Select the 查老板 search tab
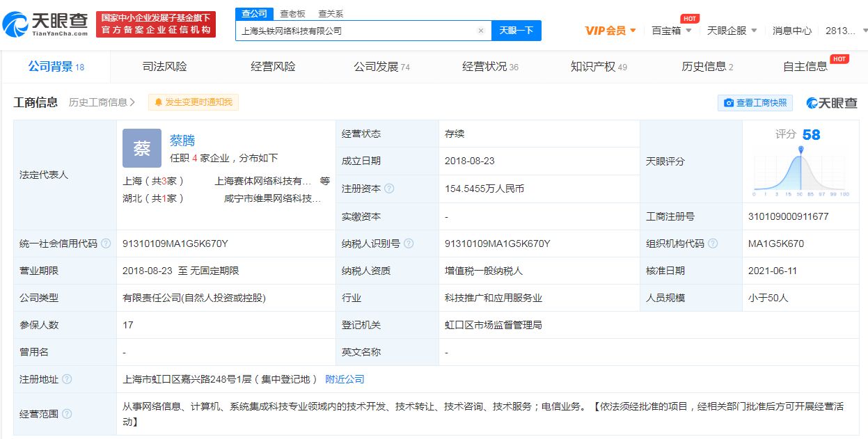Image resolution: width=868 pixels, height=439 pixels. click(x=292, y=13)
